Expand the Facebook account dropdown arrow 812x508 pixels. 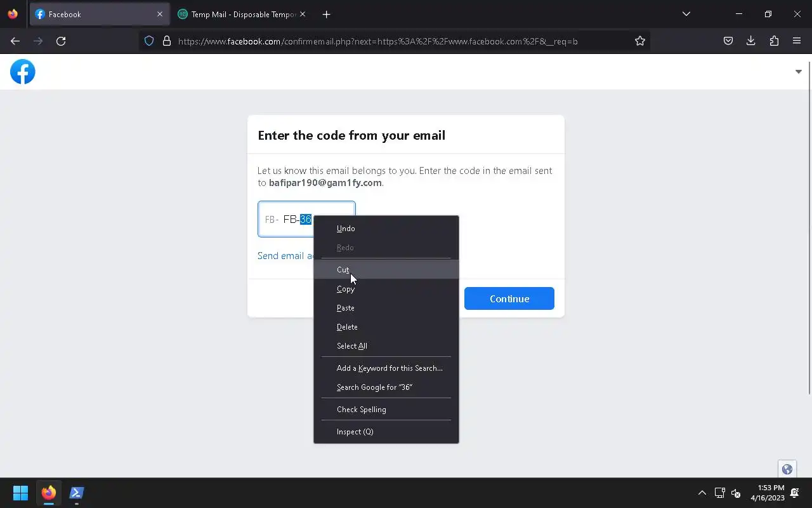(798, 72)
